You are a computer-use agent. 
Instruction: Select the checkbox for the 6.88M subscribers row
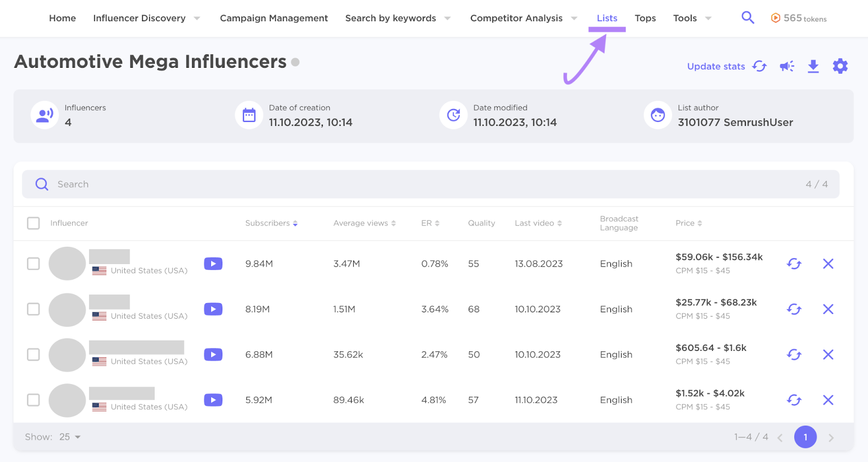click(34, 355)
